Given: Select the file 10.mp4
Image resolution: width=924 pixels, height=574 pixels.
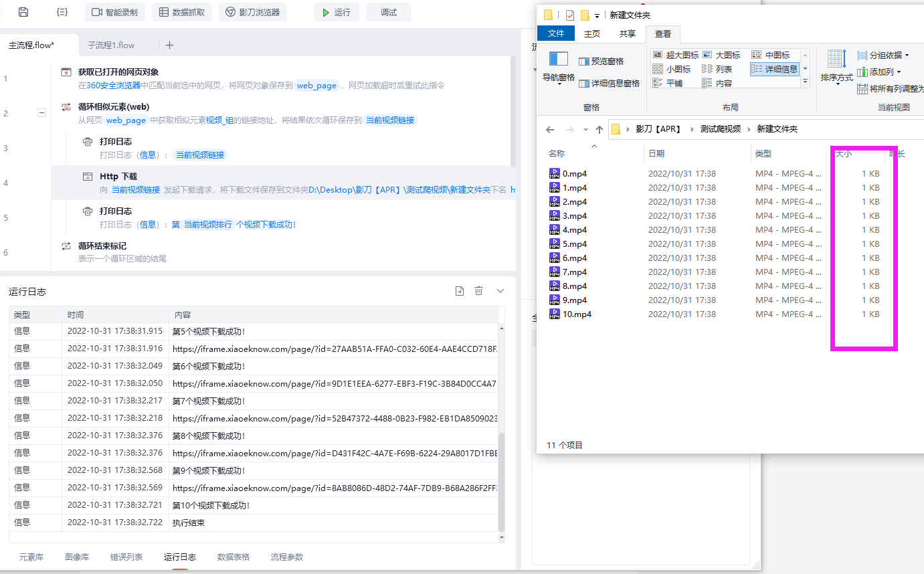Looking at the screenshot, I should pyautogui.click(x=577, y=314).
